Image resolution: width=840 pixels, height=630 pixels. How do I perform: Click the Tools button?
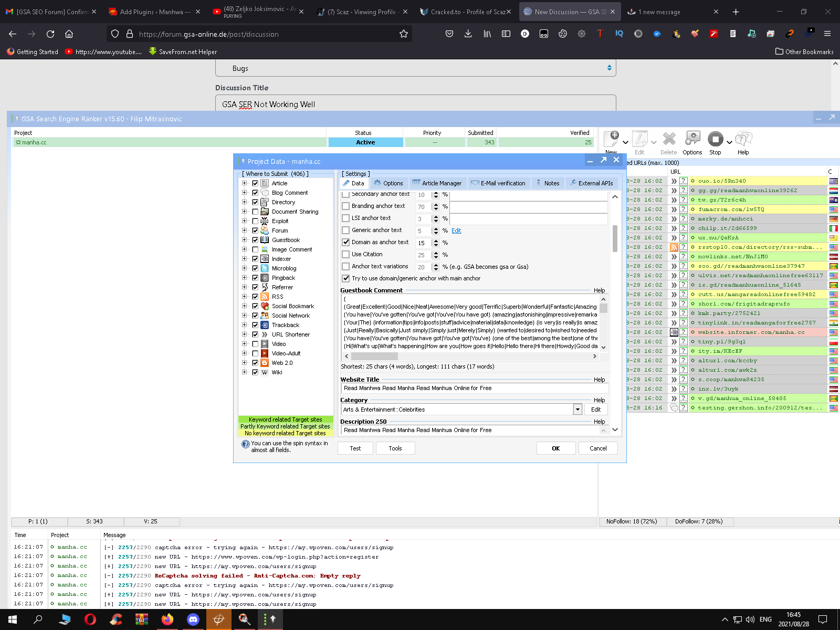click(395, 448)
